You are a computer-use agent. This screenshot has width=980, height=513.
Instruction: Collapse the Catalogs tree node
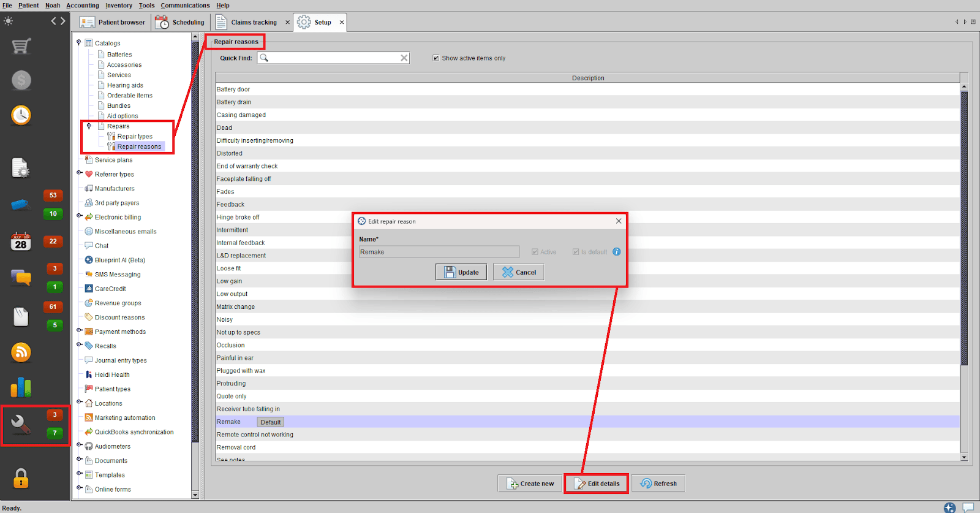79,43
